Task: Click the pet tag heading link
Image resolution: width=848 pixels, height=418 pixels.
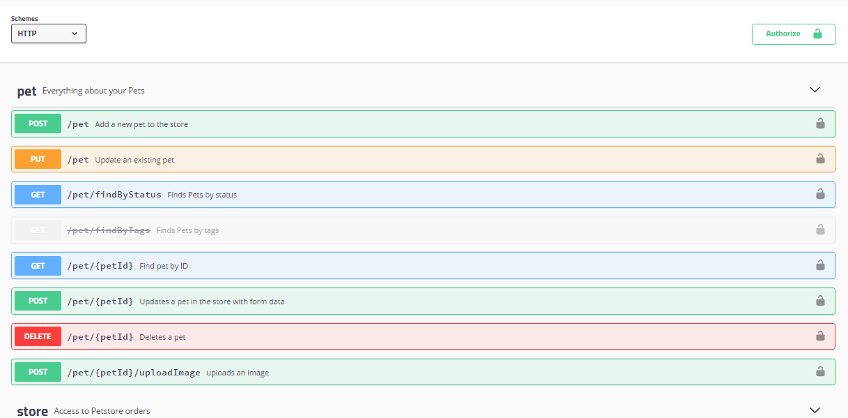Action: tap(26, 91)
